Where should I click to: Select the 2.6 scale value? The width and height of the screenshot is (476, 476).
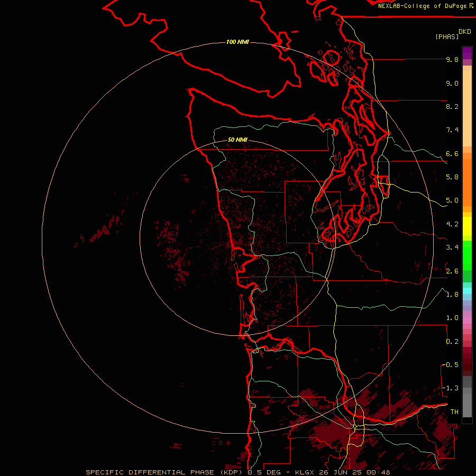(x=452, y=271)
